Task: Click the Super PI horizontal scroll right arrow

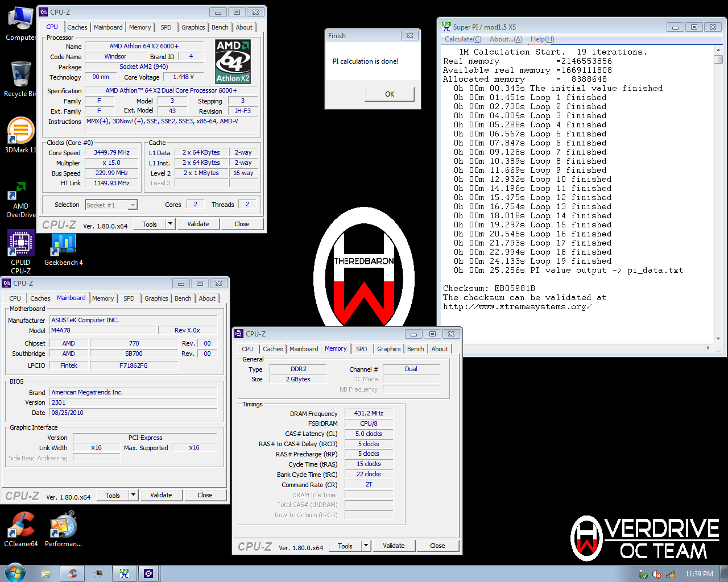Action: click(708, 348)
